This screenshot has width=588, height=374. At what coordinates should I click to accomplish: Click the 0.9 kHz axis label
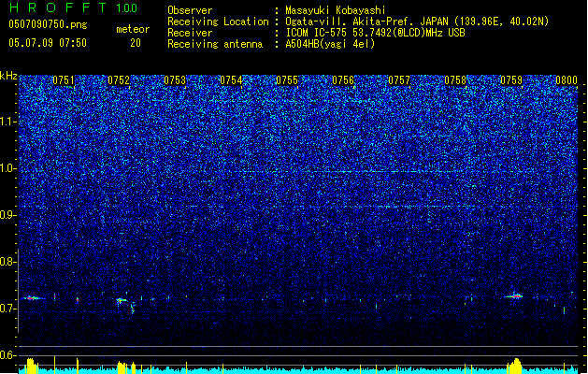[x=7, y=215]
